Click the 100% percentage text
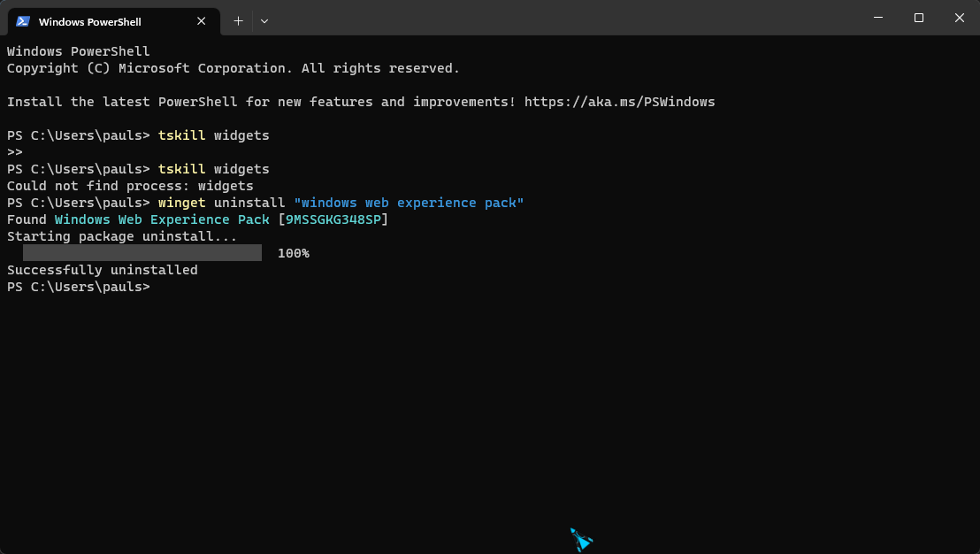Viewport: 980px width, 554px height. coord(294,253)
